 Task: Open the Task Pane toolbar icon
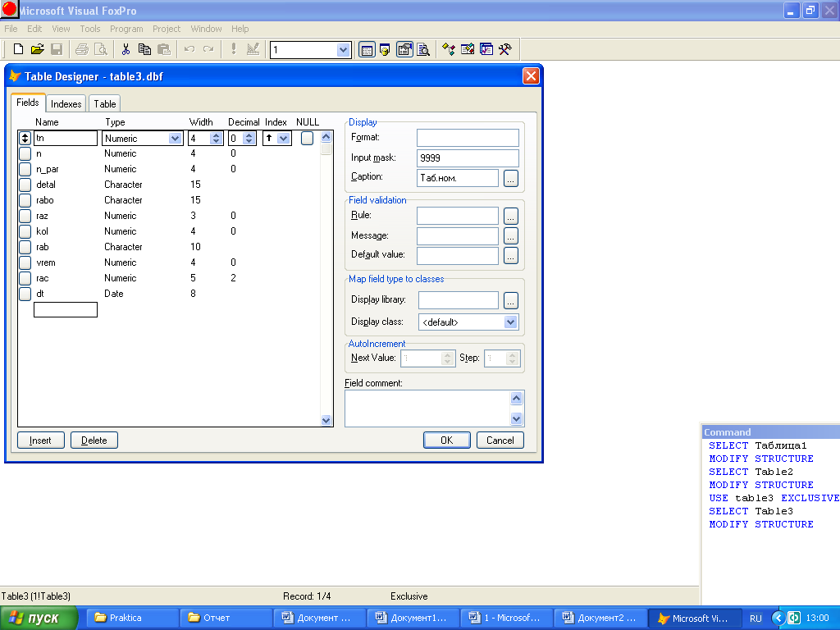tap(486, 50)
